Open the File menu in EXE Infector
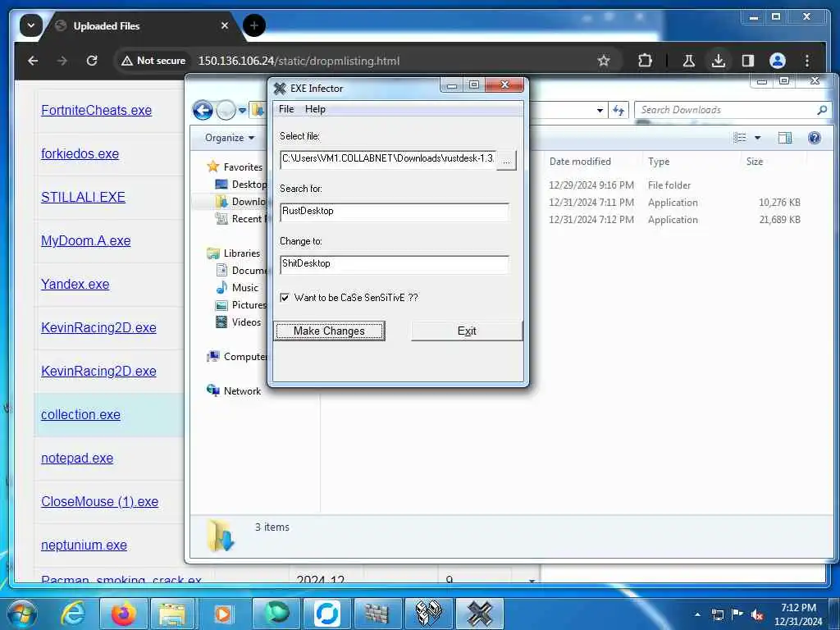This screenshot has width=840, height=630. (x=286, y=109)
